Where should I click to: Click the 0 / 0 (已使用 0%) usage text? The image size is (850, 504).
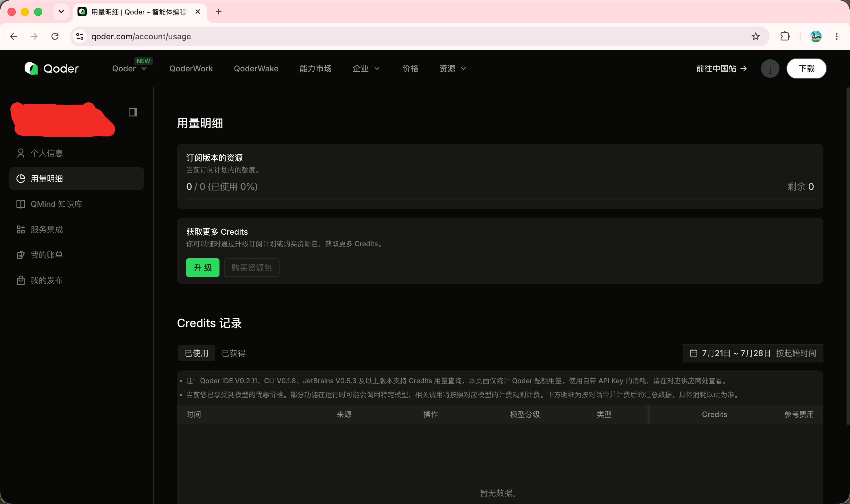point(222,186)
